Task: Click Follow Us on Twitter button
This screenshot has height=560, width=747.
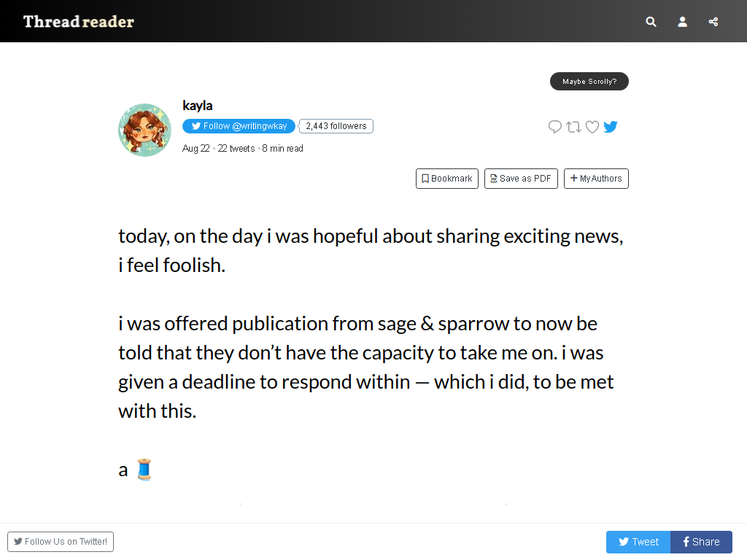Action: click(61, 542)
